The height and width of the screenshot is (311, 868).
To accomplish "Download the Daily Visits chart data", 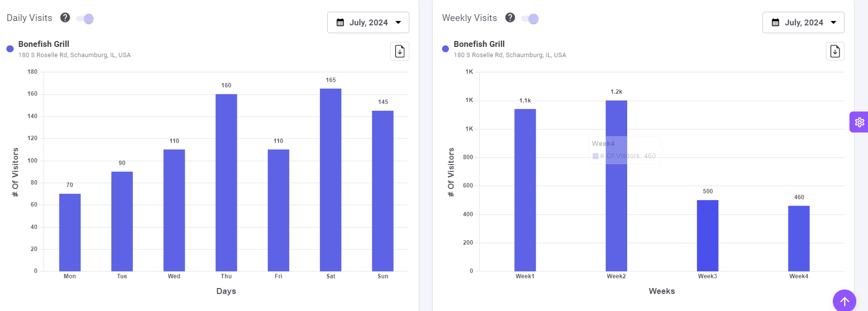I will [400, 51].
